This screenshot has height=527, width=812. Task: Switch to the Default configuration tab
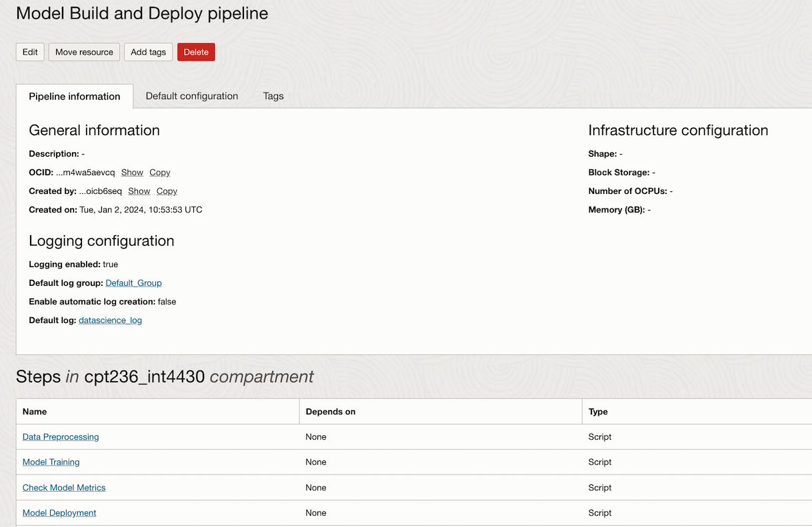[191, 95]
